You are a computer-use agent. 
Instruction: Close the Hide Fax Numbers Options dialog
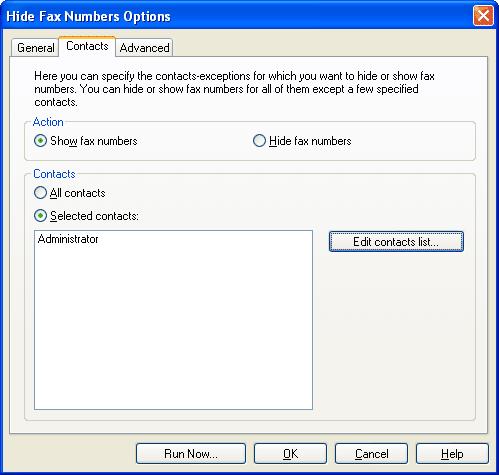(x=483, y=15)
